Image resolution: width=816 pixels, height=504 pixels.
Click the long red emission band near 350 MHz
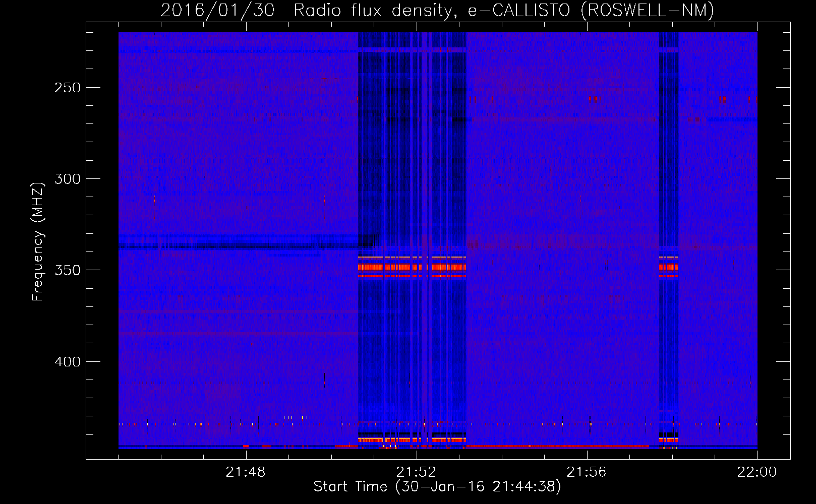(x=412, y=267)
